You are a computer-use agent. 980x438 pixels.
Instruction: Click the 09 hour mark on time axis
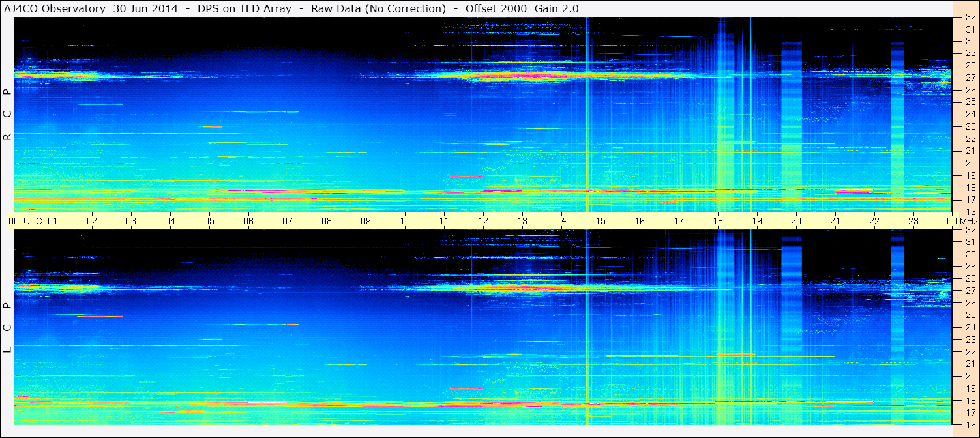[x=366, y=221]
